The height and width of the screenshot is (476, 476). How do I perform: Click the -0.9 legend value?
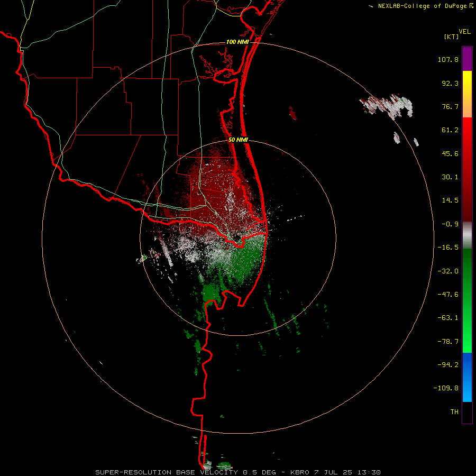(450, 224)
